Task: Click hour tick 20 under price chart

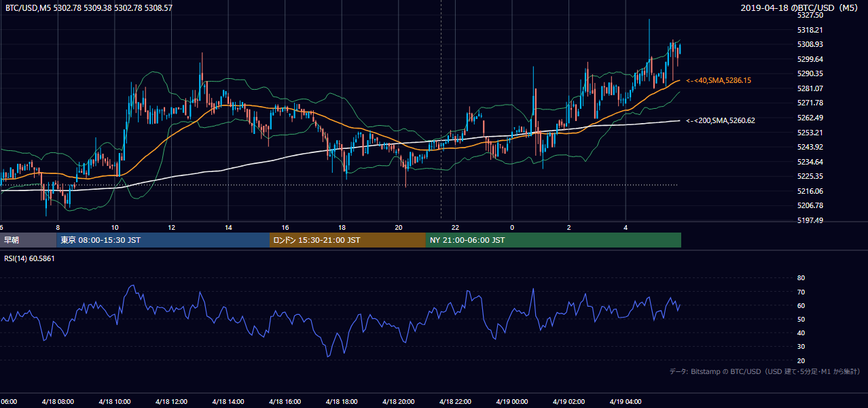Action: click(x=399, y=227)
